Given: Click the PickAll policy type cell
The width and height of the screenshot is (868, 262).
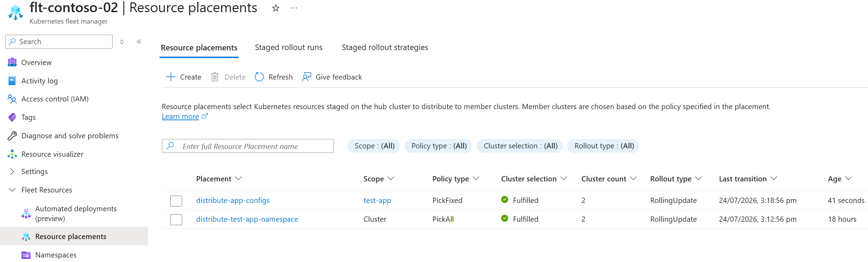Looking at the screenshot, I should [x=443, y=219].
